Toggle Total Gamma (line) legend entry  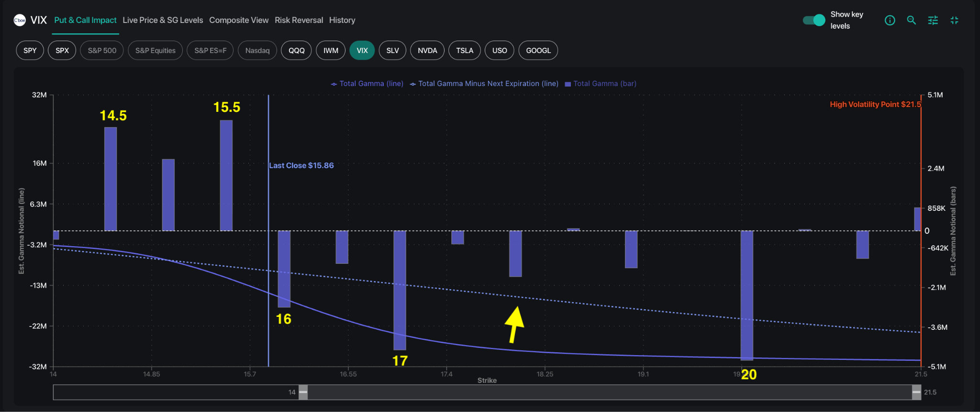click(x=367, y=84)
